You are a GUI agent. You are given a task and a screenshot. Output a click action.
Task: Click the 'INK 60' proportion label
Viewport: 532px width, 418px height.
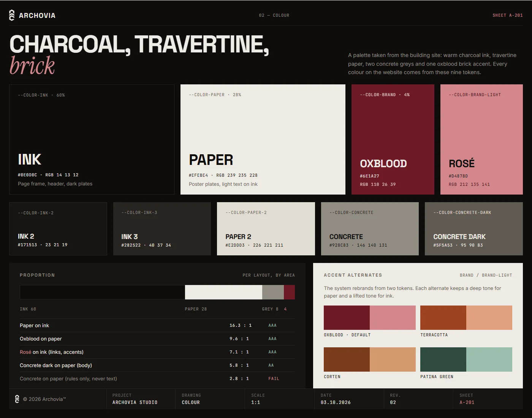[x=28, y=309]
